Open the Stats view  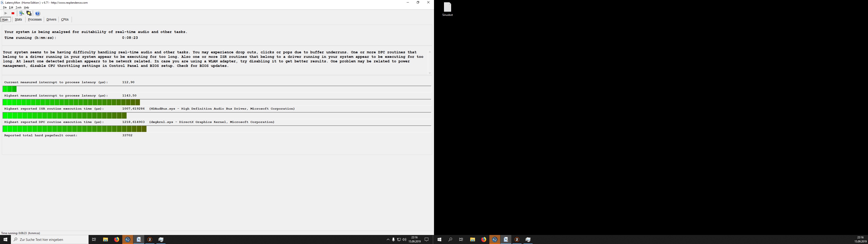19,20
